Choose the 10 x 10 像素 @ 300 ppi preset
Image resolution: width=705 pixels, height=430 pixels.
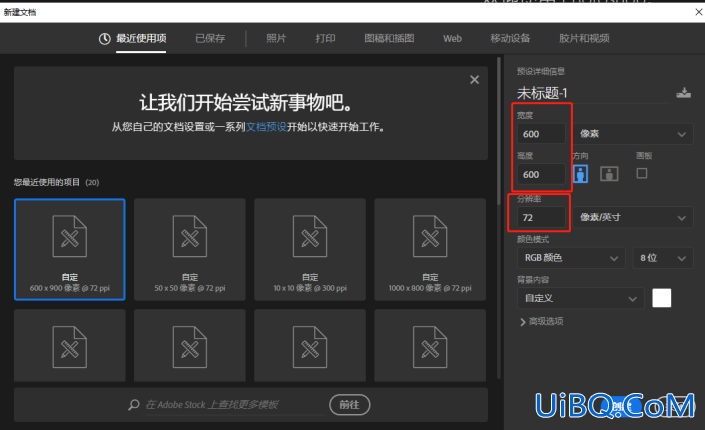(310, 249)
